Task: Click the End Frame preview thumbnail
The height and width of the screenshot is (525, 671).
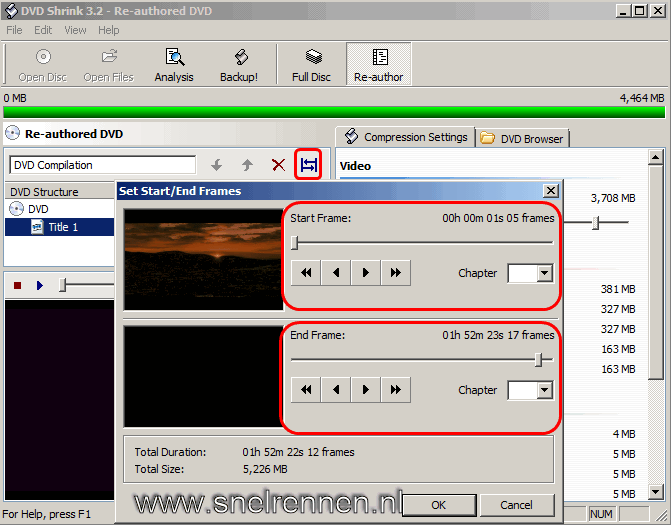Action: pos(204,377)
